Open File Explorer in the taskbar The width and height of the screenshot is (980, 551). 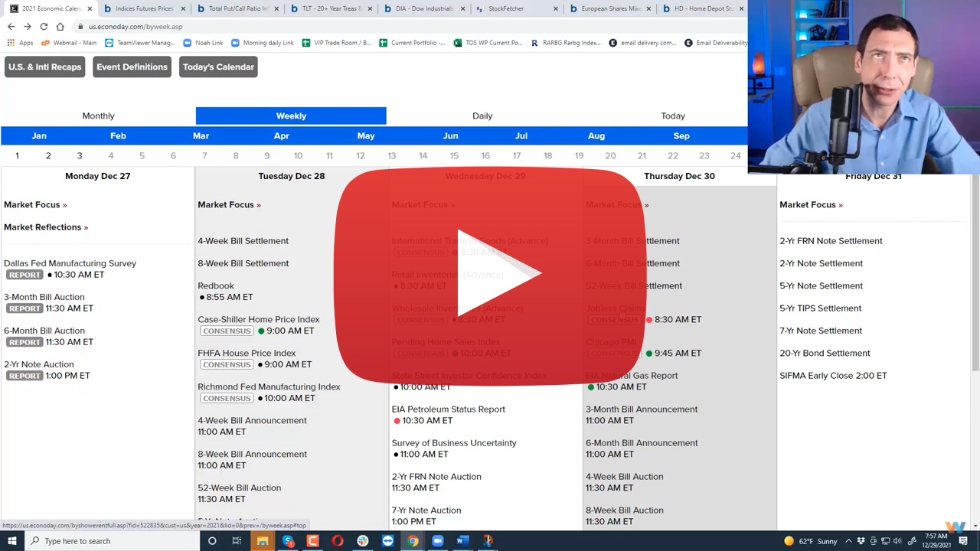(263, 541)
